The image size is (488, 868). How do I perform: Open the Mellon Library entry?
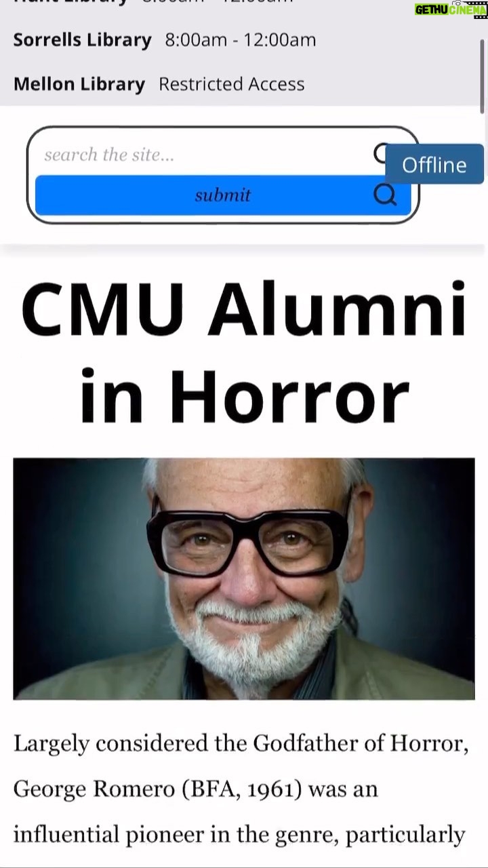tap(79, 84)
